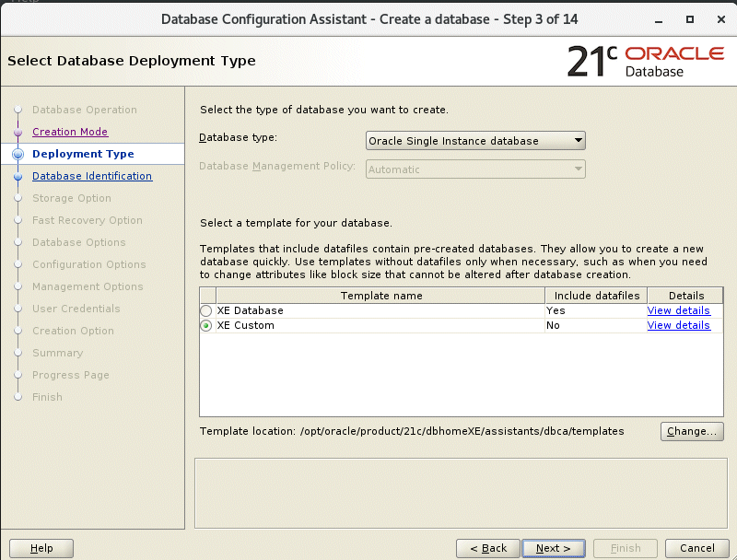Image resolution: width=737 pixels, height=560 pixels.
Task: Click the Details column header
Action: coord(685,296)
